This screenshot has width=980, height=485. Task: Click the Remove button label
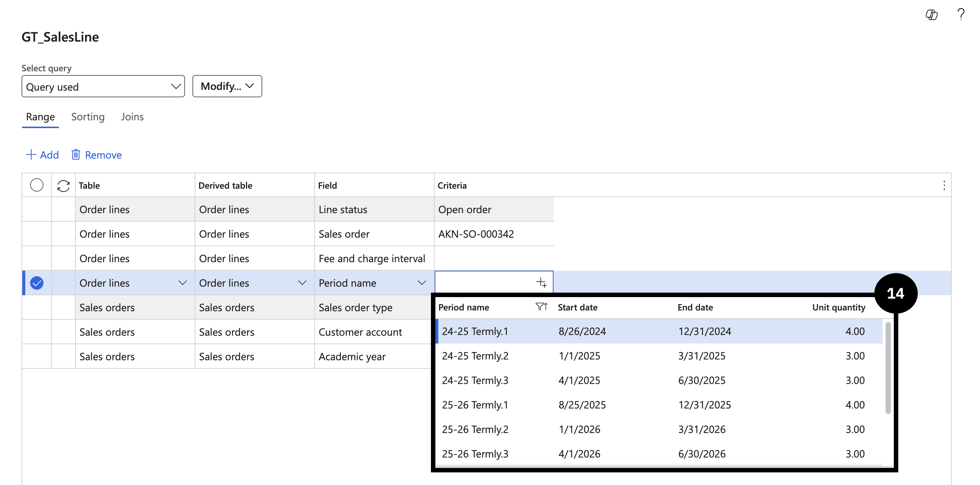[104, 155]
